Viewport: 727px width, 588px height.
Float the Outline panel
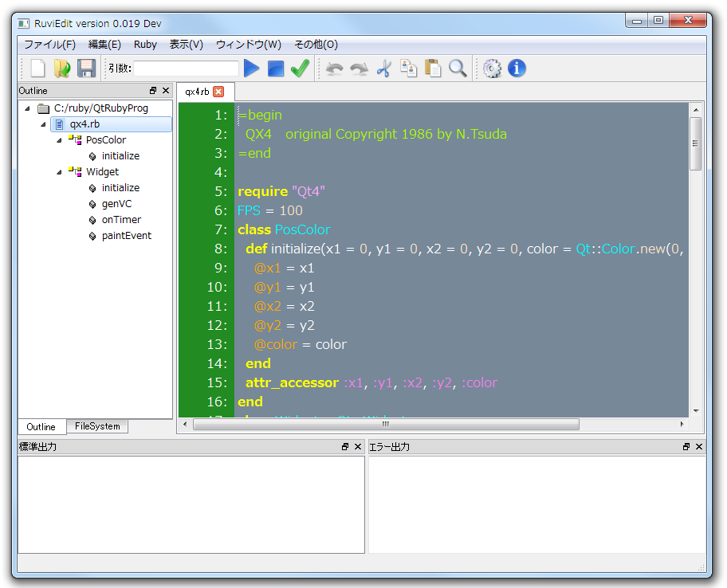153,90
